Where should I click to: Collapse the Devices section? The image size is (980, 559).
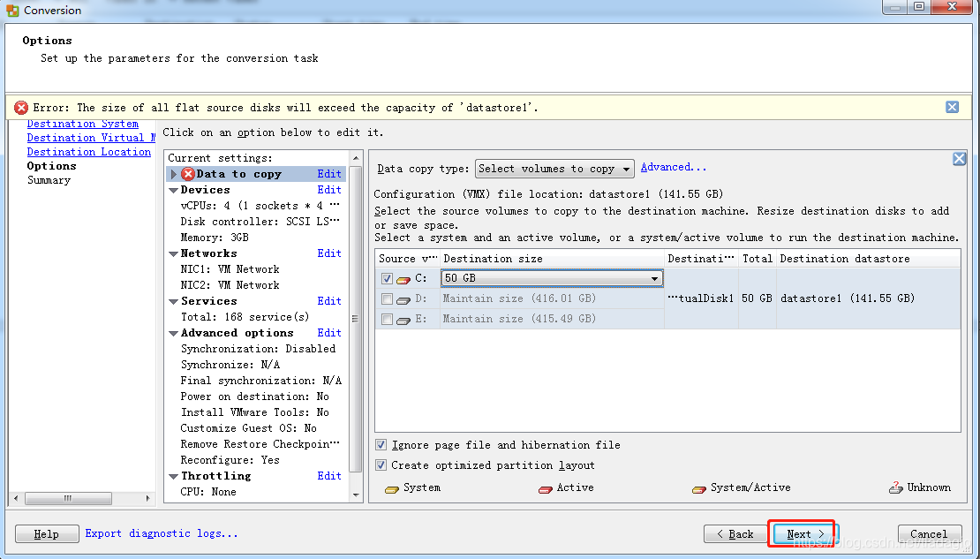tap(174, 190)
